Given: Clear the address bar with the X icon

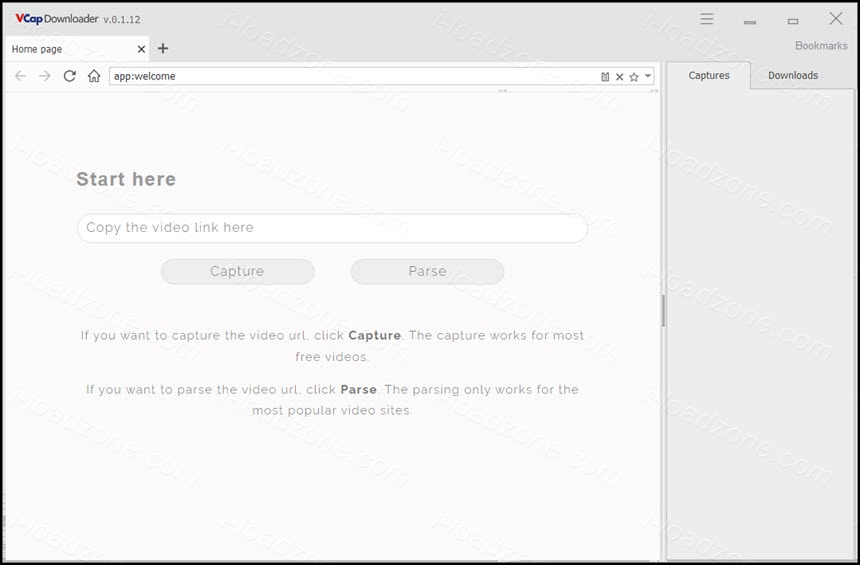Looking at the screenshot, I should (x=619, y=77).
